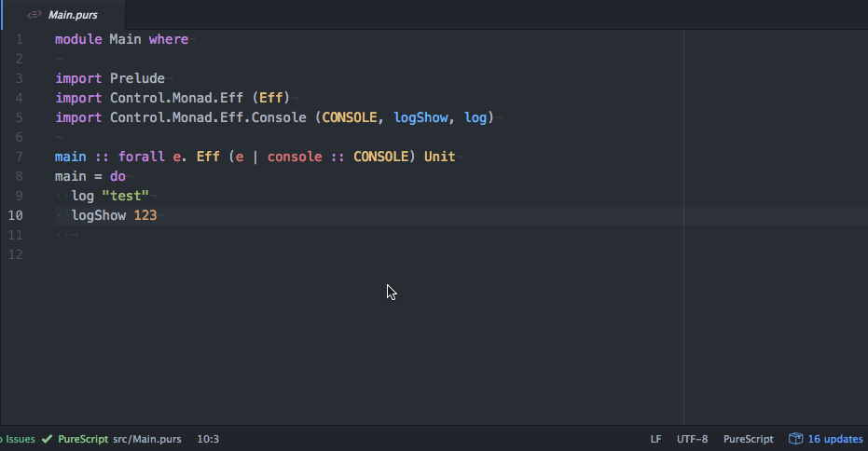Open the Issues linter panel
Image resolution: width=868 pixels, height=451 pixels.
(19, 439)
